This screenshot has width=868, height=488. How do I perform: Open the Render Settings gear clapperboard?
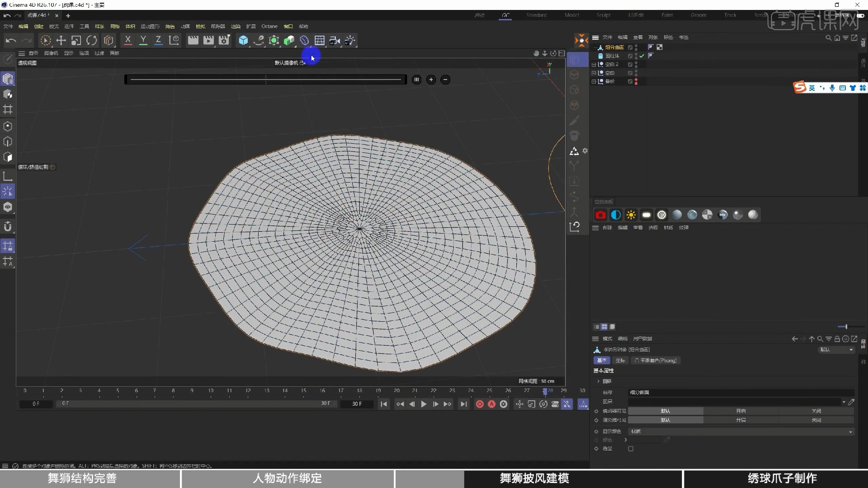[x=224, y=41]
